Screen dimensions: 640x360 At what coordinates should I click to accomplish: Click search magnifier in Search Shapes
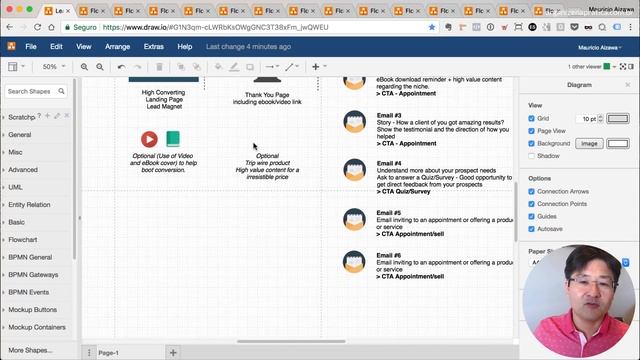point(61,91)
